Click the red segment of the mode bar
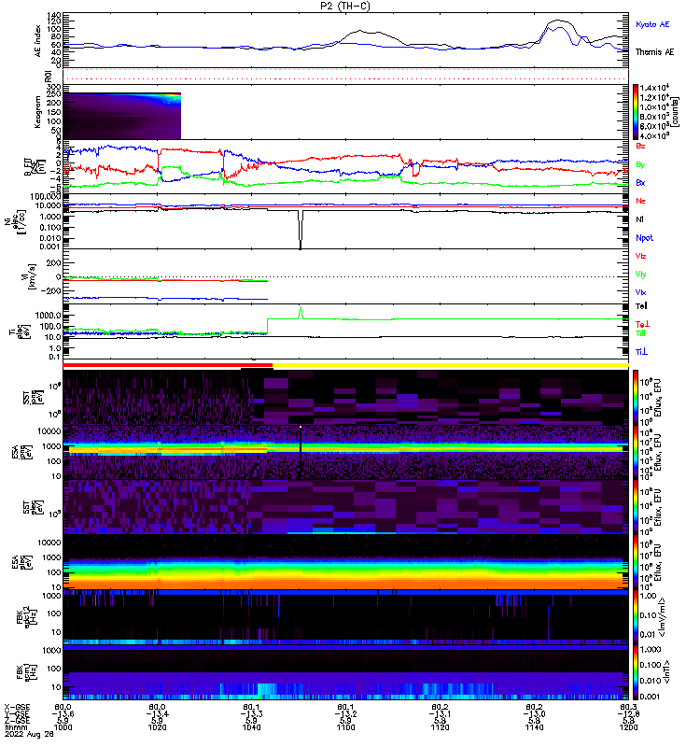Viewport: 700px width, 747px height. point(168,365)
